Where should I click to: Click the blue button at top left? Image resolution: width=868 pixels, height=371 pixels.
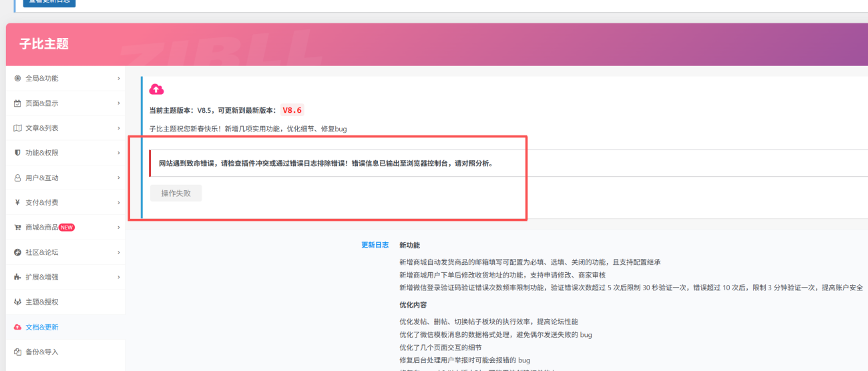(49, 2)
